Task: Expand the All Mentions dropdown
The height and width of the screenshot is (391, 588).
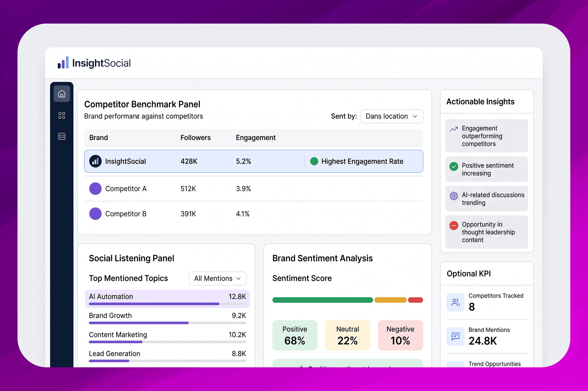Action: pos(218,278)
